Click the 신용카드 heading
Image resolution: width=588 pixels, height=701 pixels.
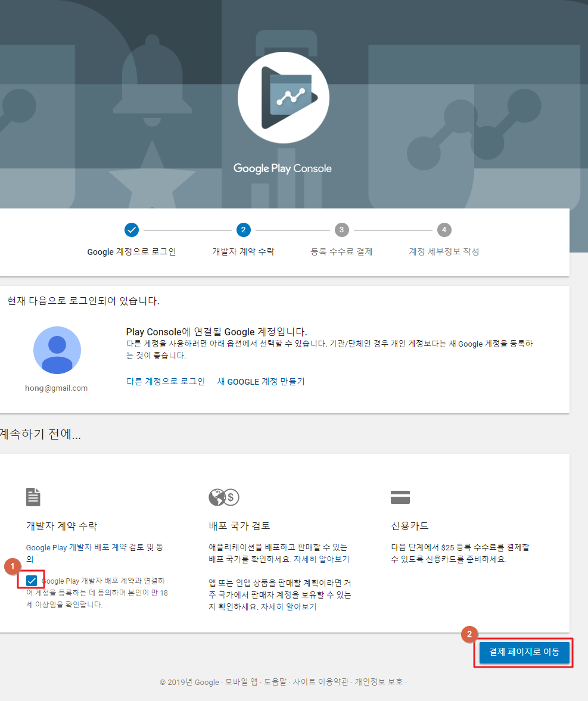[410, 526]
